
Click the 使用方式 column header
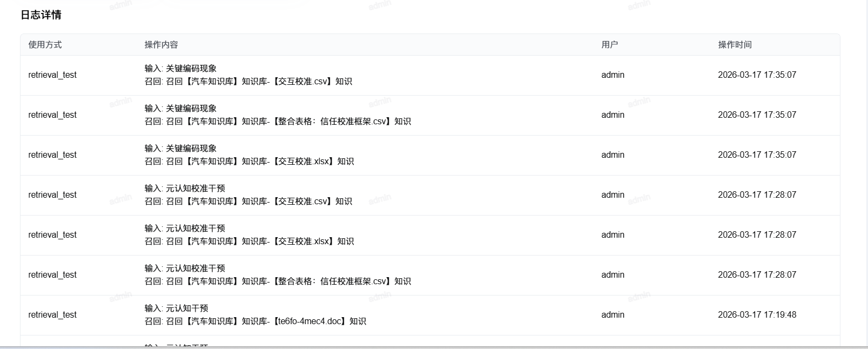click(x=45, y=45)
